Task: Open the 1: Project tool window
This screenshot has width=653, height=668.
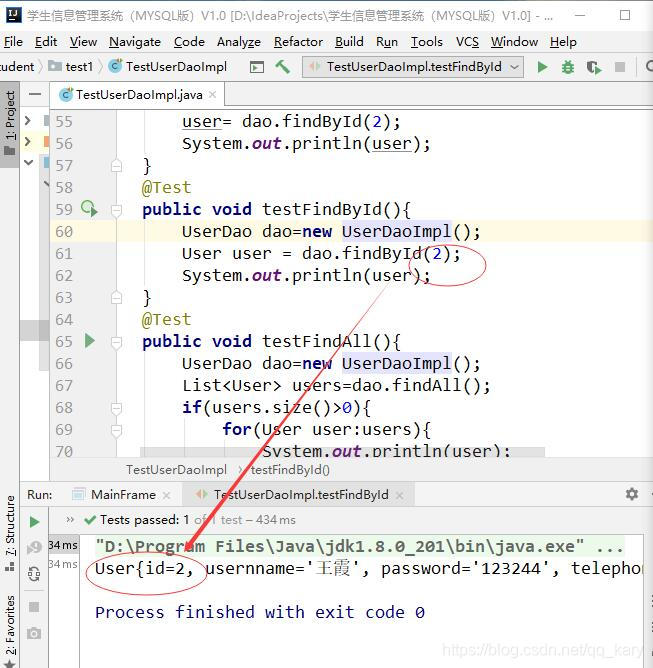Action: click(9, 124)
